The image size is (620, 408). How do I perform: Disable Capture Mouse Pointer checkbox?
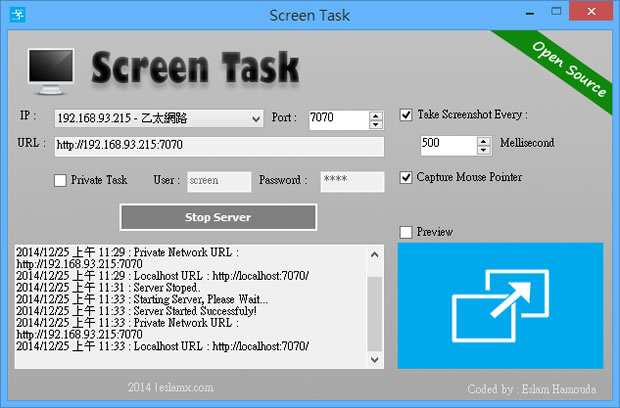click(x=406, y=178)
